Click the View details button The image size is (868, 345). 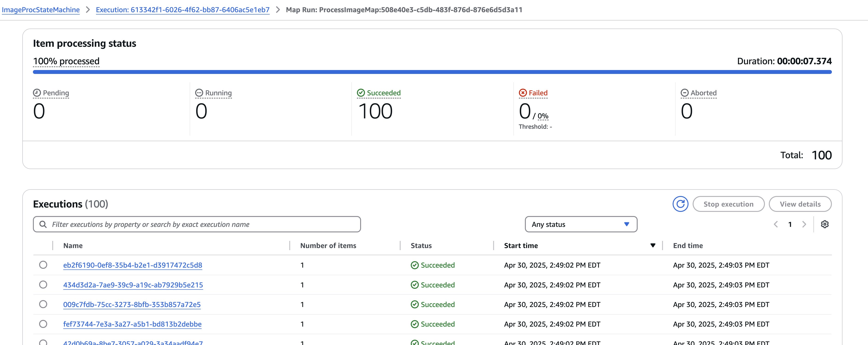click(x=800, y=204)
